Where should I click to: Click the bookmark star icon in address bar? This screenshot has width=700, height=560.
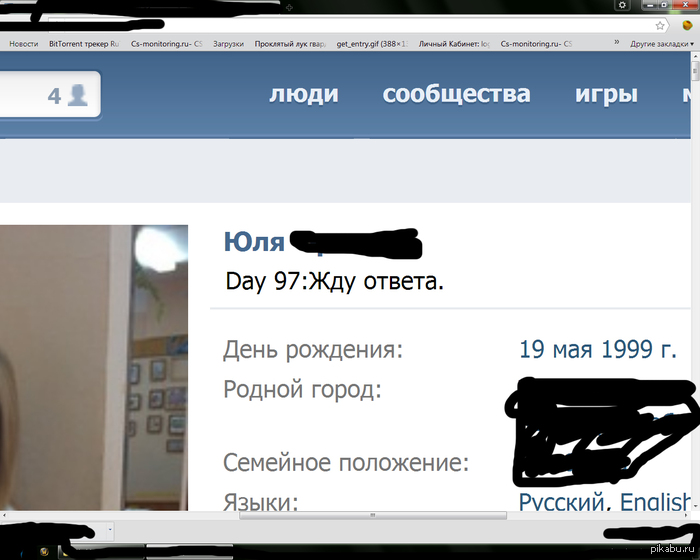pos(660,26)
